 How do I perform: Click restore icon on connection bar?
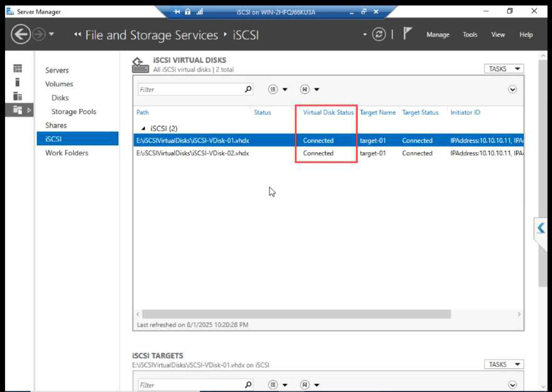click(363, 12)
